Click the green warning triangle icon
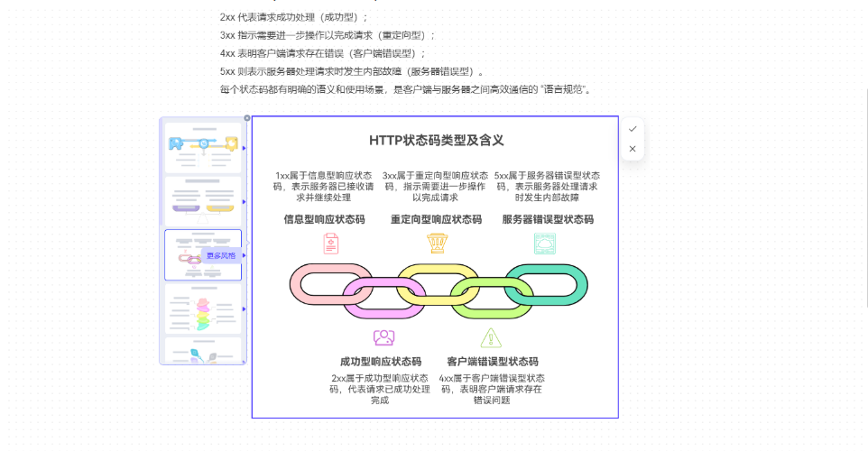 tap(491, 338)
